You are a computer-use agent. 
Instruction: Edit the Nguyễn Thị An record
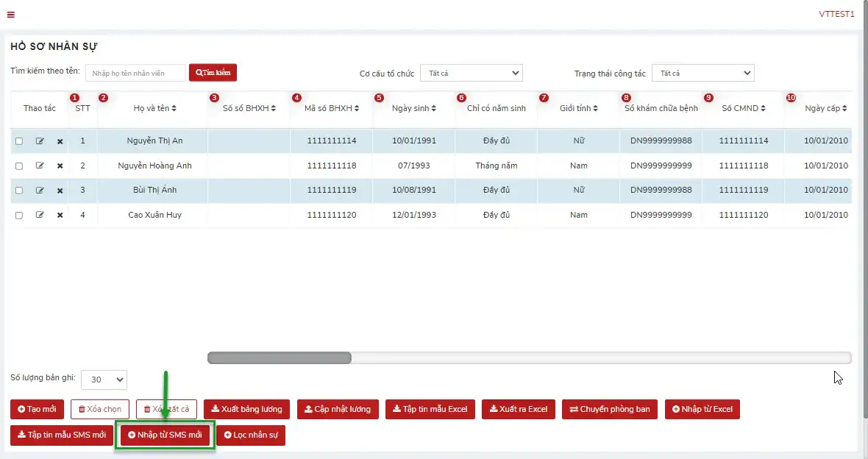40,141
